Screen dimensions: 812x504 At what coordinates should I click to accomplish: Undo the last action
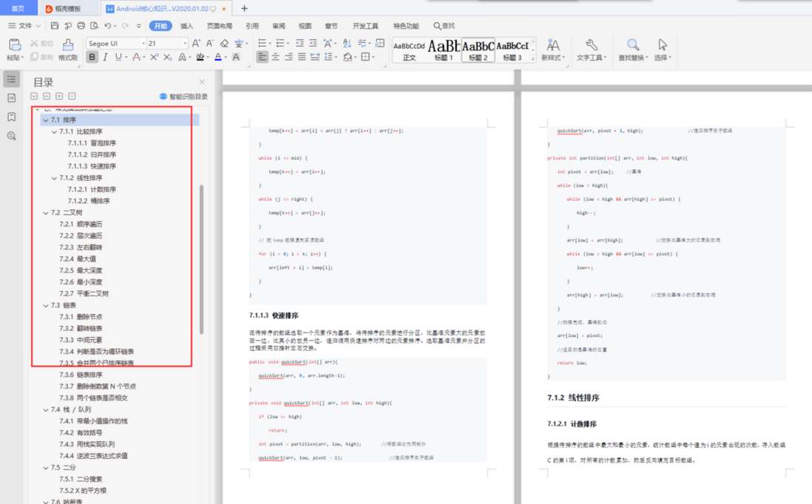(107, 25)
